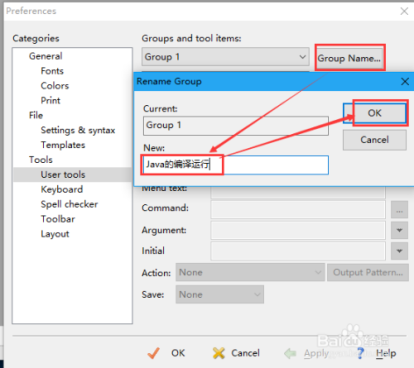
Task: Click Cancel in Rename Group dialog
Action: 375,140
